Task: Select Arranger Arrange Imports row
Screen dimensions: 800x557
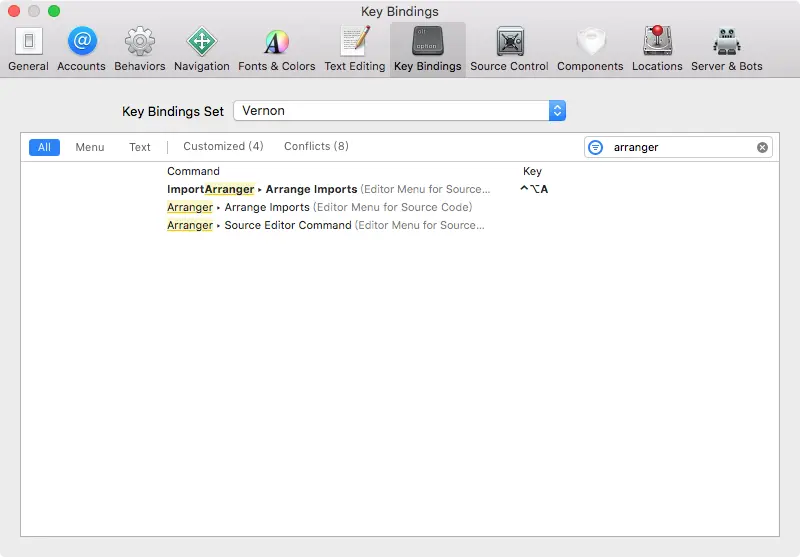Action: click(x=400, y=207)
